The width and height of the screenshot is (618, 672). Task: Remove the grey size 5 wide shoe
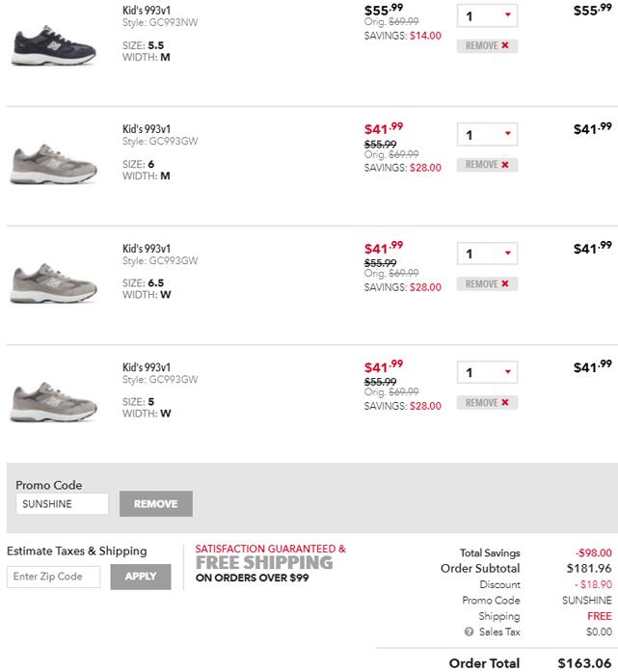click(x=487, y=403)
